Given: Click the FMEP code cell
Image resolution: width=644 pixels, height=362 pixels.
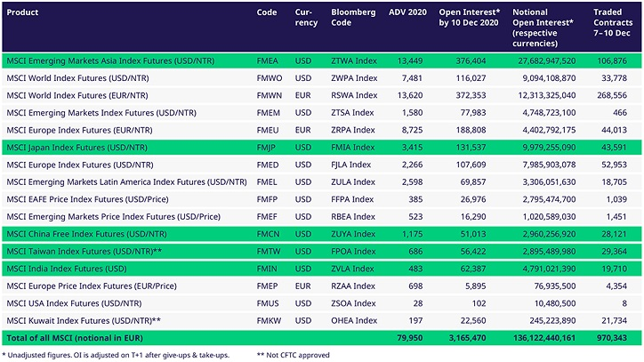Looking at the screenshot, I should click(x=269, y=285).
